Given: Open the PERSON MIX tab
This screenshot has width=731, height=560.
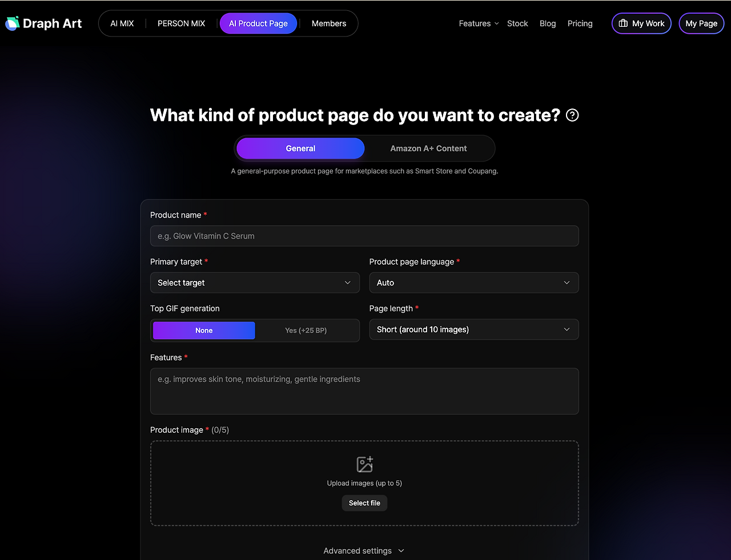Looking at the screenshot, I should tap(181, 23).
